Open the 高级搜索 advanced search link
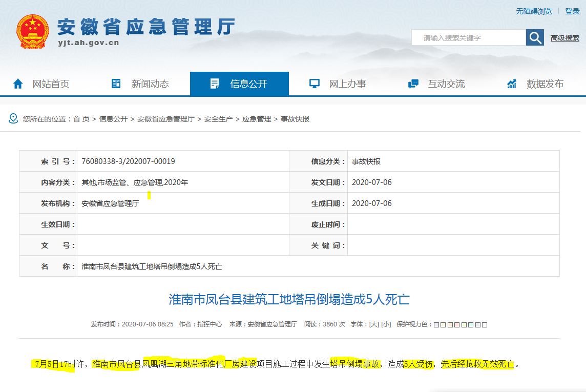This screenshot has width=586, height=392. coord(564,38)
